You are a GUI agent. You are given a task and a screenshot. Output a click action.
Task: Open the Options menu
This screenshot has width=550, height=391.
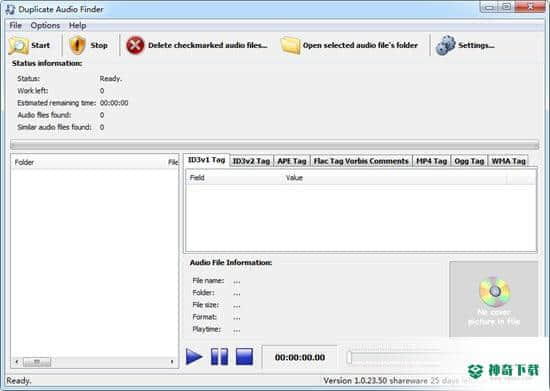(x=45, y=26)
